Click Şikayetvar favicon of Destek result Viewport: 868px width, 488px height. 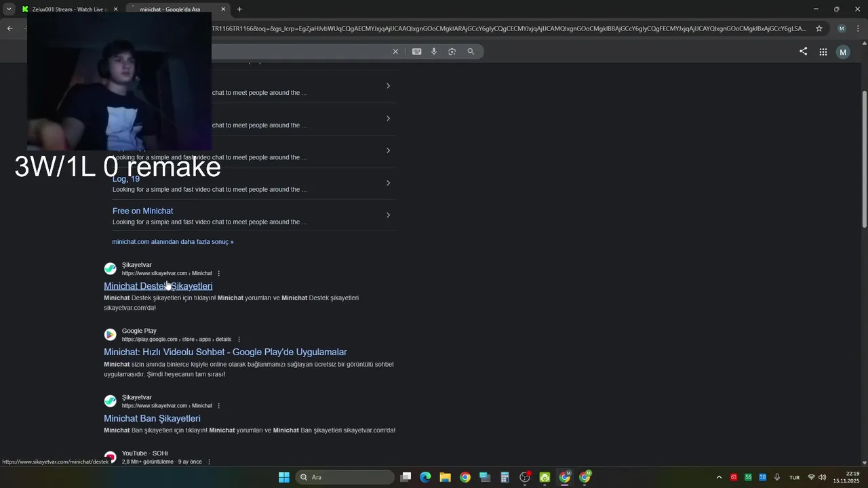pyautogui.click(x=110, y=268)
